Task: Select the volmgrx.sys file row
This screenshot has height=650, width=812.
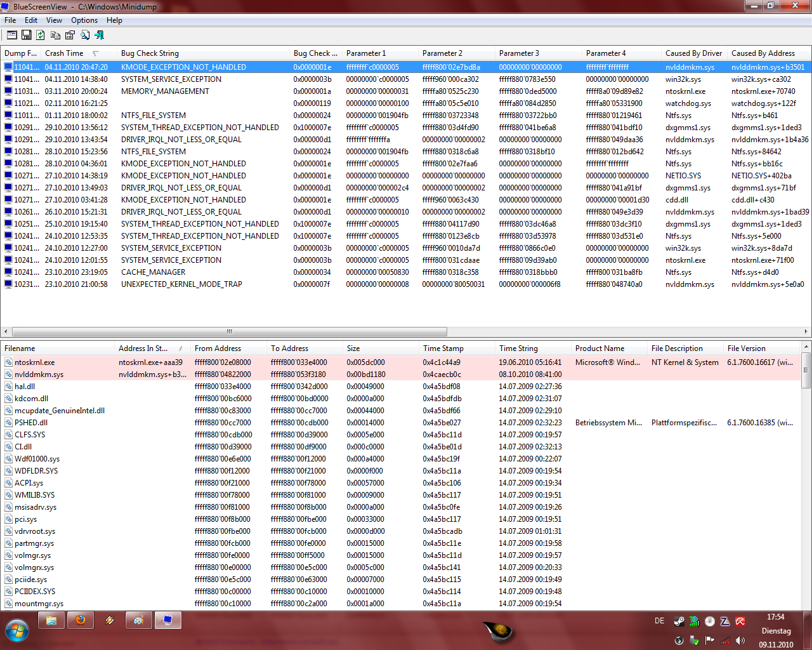Action: click(400, 567)
